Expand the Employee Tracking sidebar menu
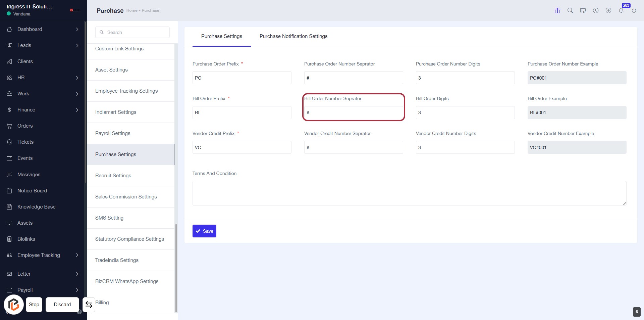 (x=77, y=255)
